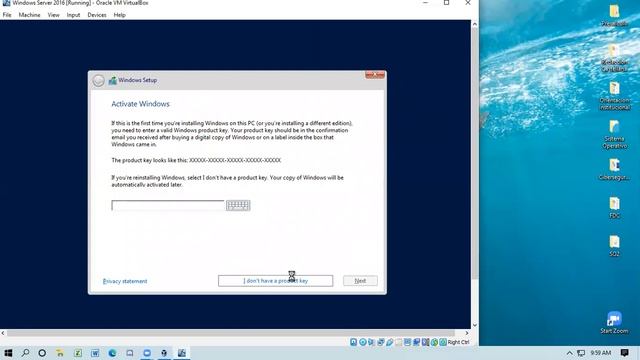Open the File menu in VirtualBox
Image resolution: width=640 pixels, height=360 pixels.
click(7, 15)
